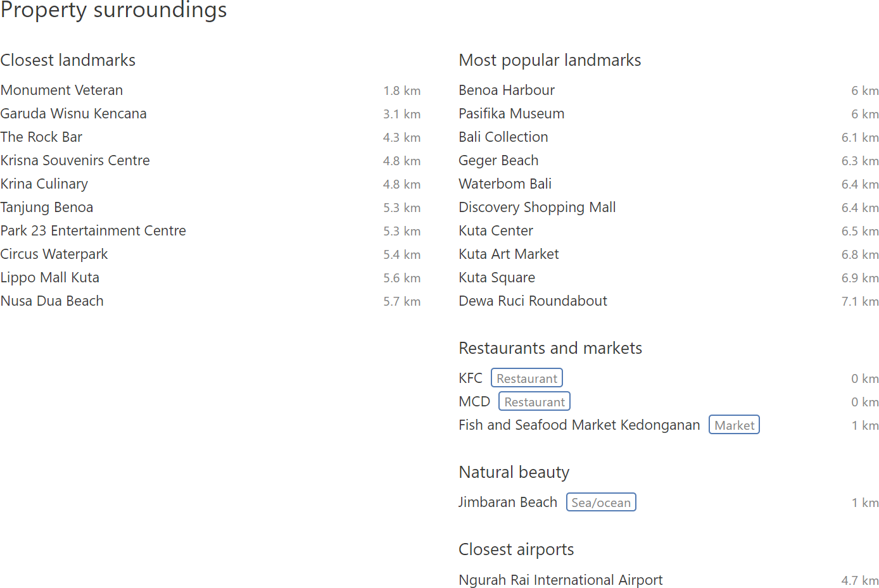Click 'Lippo Mall Kuta' landmark name
Viewport: 879px width, 588px height.
click(x=49, y=278)
